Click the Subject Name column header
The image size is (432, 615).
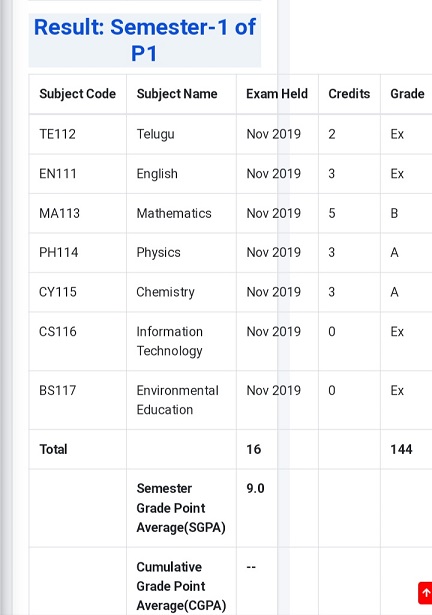[177, 94]
